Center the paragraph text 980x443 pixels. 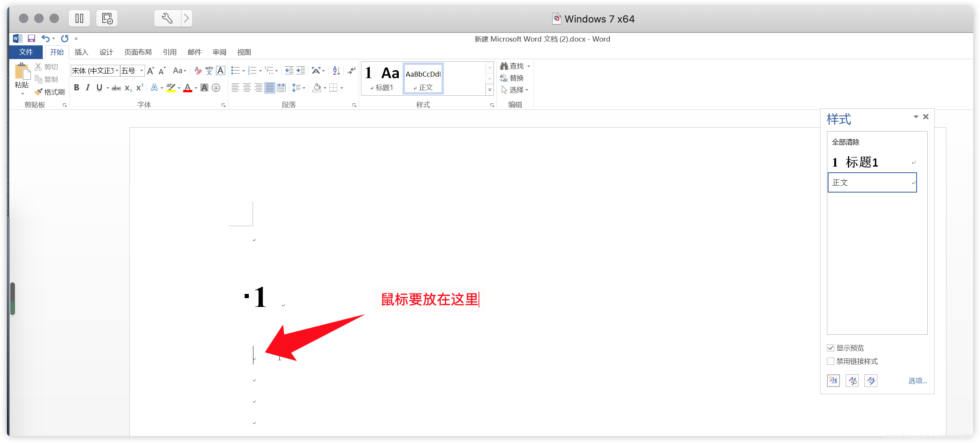click(x=247, y=88)
